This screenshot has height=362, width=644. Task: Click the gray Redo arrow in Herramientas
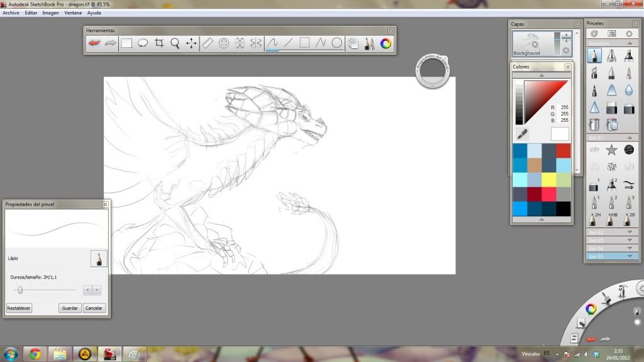pos(110,43)
